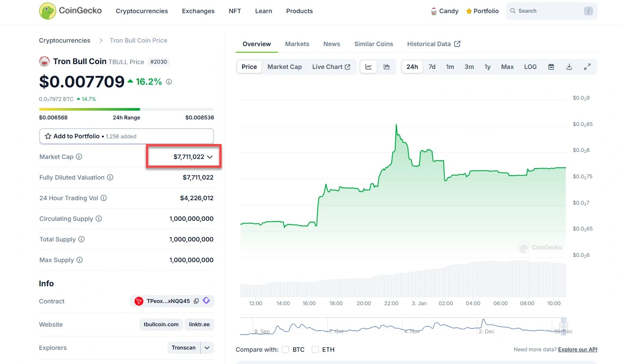Screen dimensions: 623x364
Task: Switch to line chart view icon
Action: (369, 67)
